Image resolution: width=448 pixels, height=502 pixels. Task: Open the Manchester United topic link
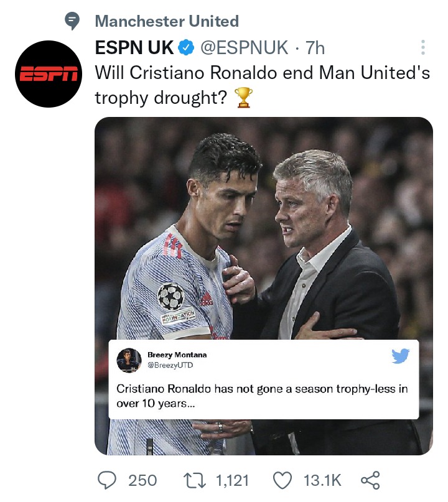point(167,21)
